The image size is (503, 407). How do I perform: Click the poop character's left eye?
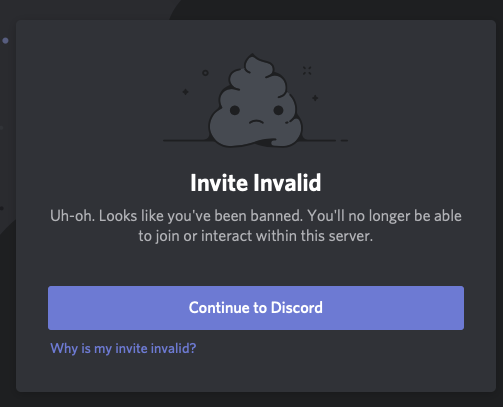tap(235, 110)
